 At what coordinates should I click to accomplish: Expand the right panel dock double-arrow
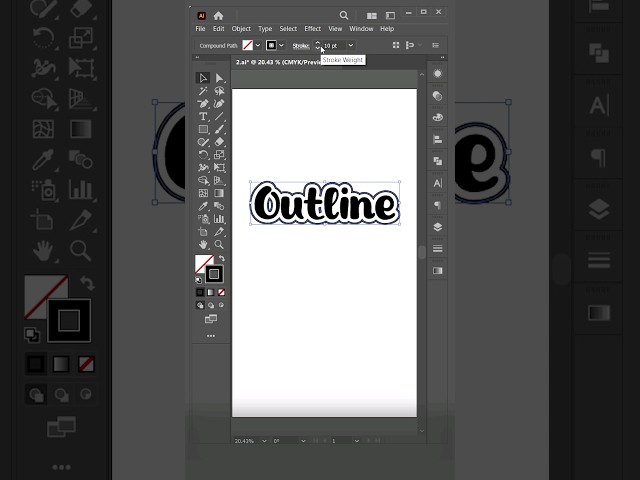coord(442,58)
